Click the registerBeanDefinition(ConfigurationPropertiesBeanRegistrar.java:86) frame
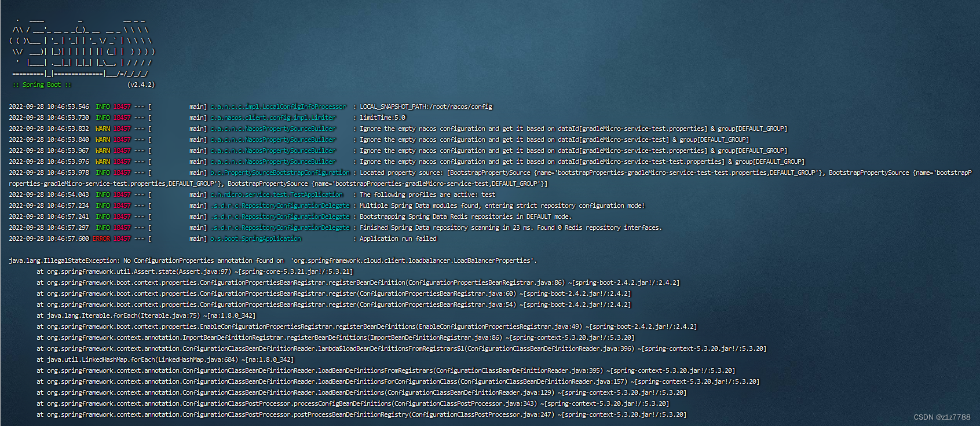980x426 pixels. [358, 282]
